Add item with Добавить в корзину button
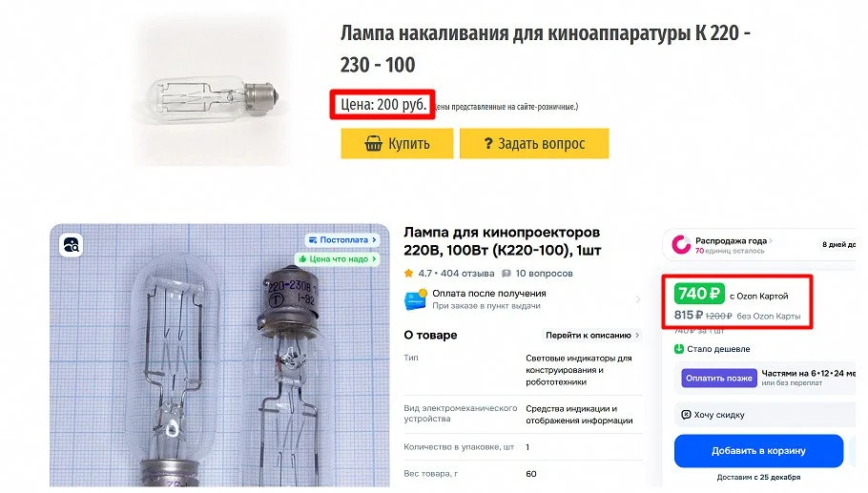This screenshot has width=868, height=493. [x=758, y=450]
